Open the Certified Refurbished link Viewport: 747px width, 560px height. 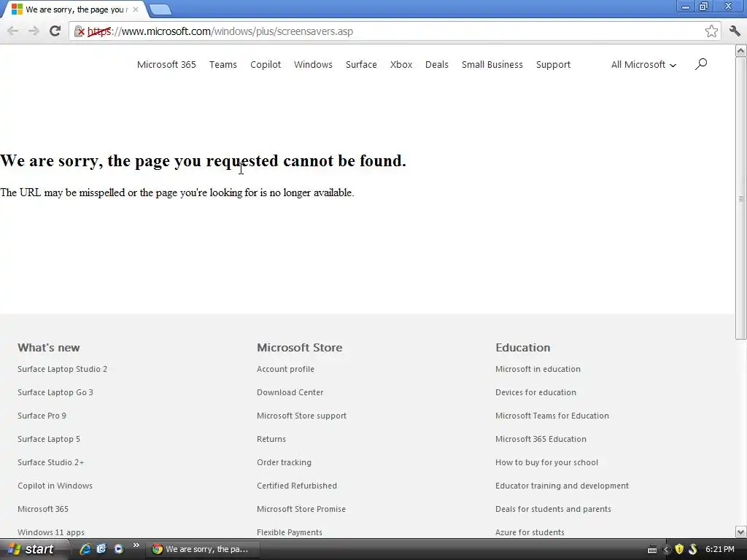pyautogui.click(x=297, y=486)
